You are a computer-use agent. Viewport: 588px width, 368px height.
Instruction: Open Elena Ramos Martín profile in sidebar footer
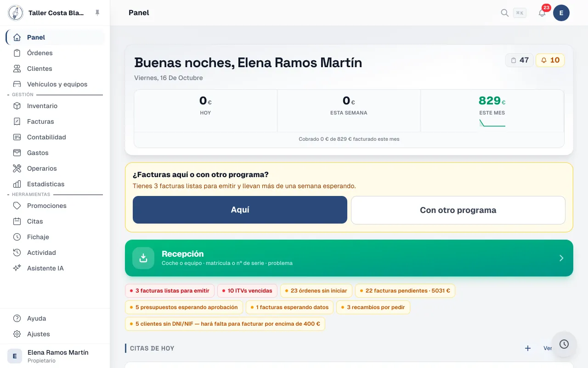pyautogui.click(x=55, y=356)
